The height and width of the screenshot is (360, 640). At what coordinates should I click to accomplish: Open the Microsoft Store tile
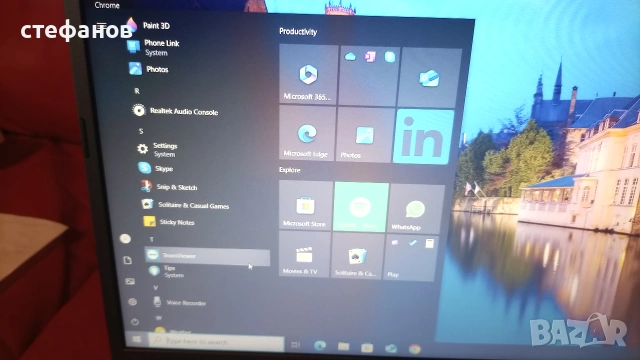[x=305, y=205]
